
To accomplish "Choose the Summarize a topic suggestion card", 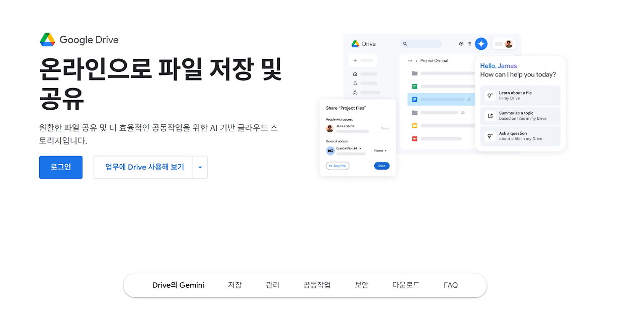I will click(x=520, y=116).
